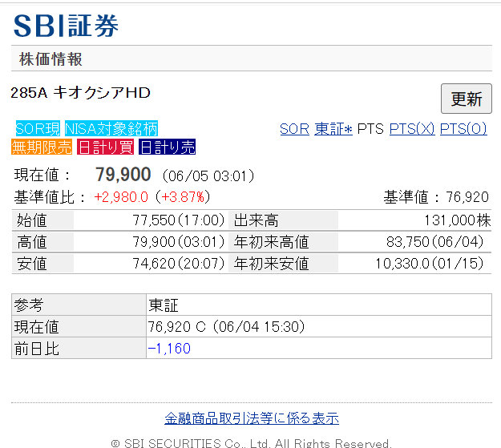Click the 基準値比 label
The height and width of the screenshot is (448, 501).
pyautogui.click(x=50, y=197)
